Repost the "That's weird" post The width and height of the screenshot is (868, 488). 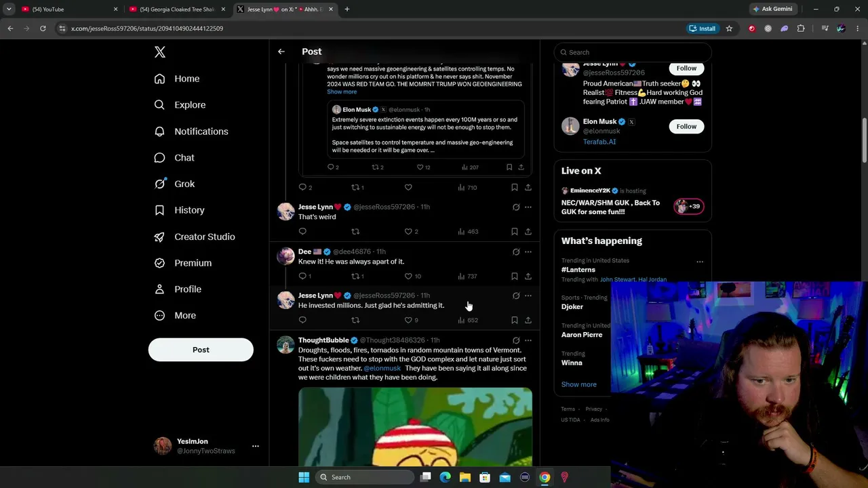355,232
